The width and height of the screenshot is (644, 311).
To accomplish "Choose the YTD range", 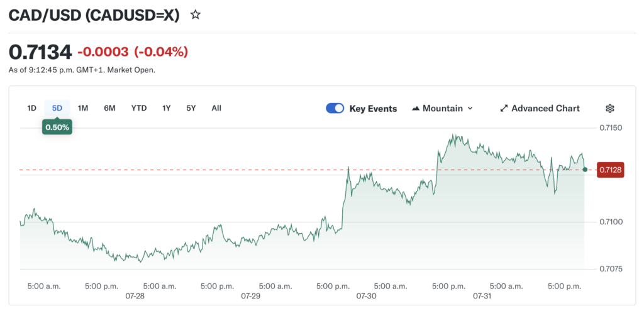I will 139,108.
